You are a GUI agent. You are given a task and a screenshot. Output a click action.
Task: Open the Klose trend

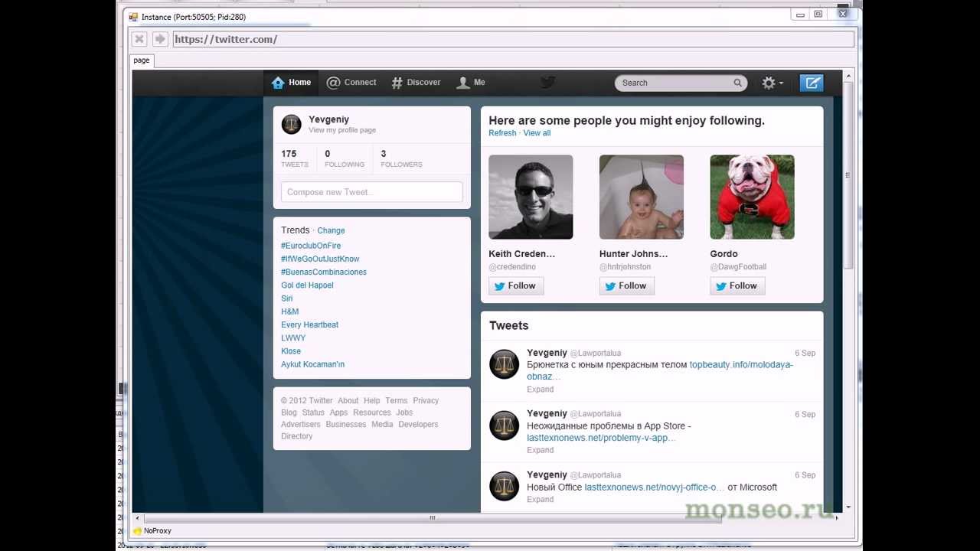[291, 351]
